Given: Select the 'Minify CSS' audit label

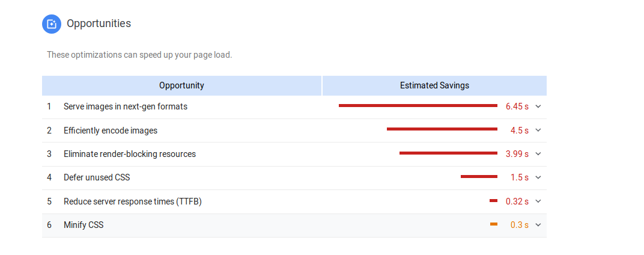Looking at the screenshot, I should (x=84, y=225).
